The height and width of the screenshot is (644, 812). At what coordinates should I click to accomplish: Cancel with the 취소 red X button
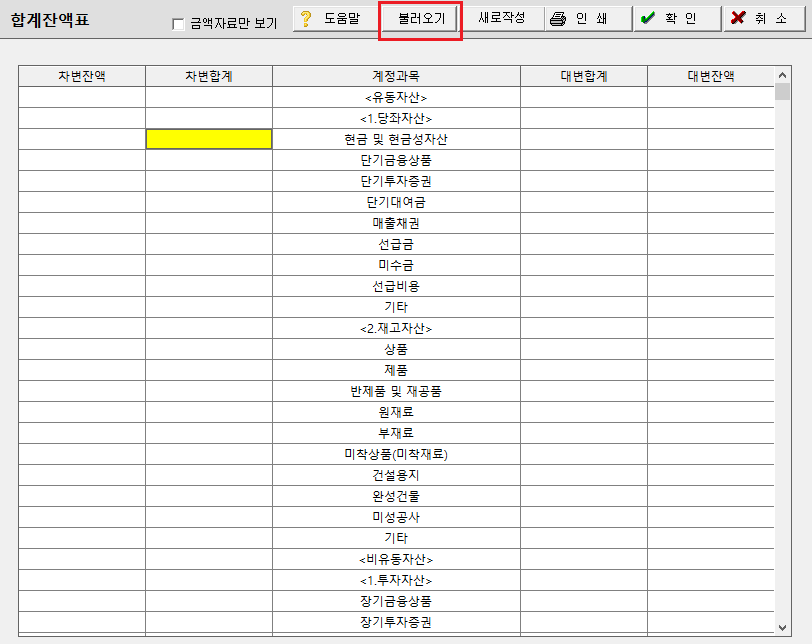pyautogui.click(x=764, y=19)
